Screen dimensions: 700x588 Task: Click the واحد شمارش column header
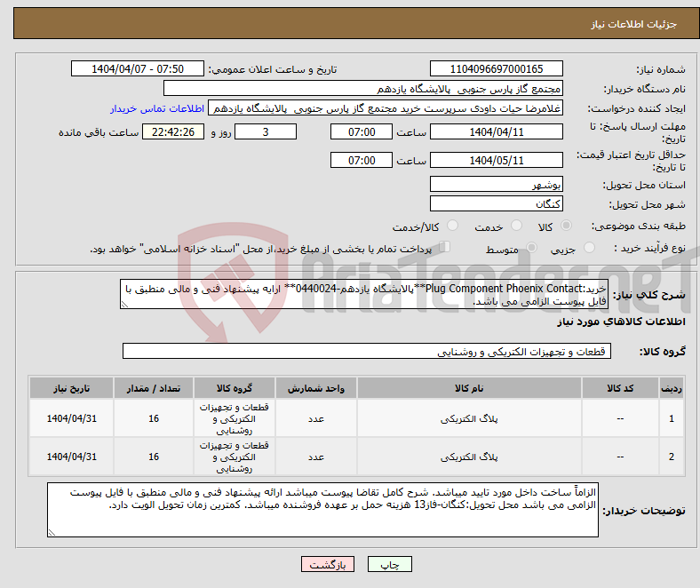coord(316,388)
